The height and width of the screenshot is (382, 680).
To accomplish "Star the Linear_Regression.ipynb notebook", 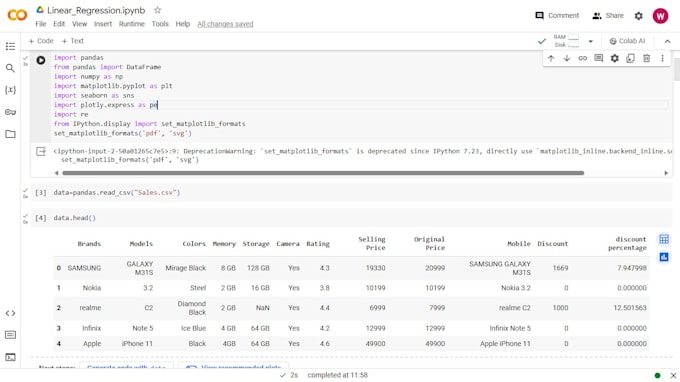I will click(157, 10).
